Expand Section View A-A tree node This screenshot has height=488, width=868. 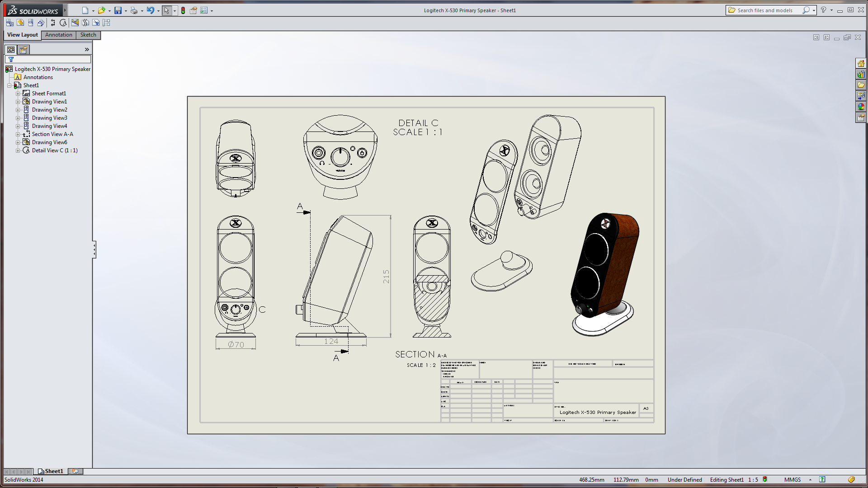pyautogui.click(x=18, y=134)
